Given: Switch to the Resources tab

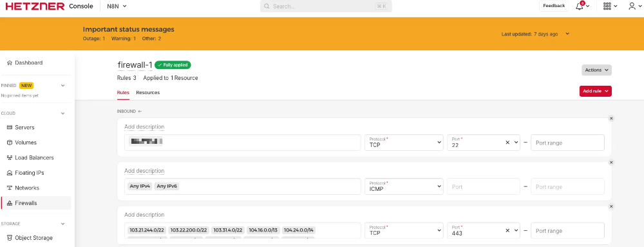Looking at the screenshot, I should click(x=148, y=92).
